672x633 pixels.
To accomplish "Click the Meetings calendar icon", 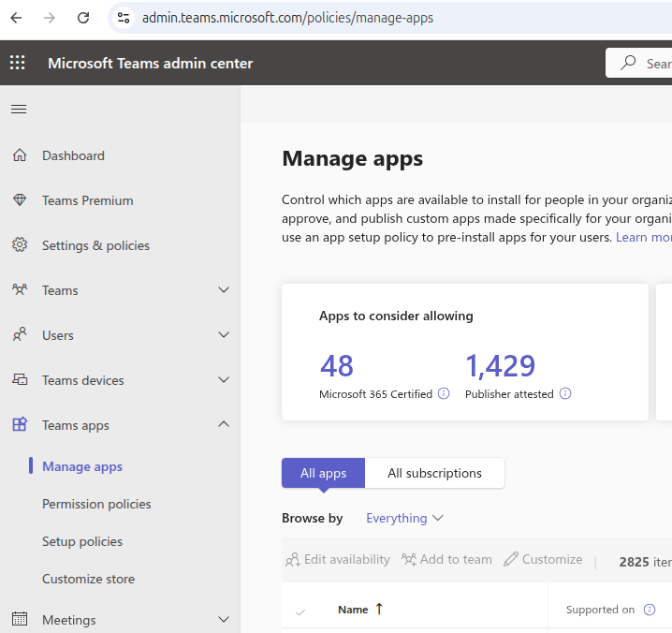I will click(20, 619).
